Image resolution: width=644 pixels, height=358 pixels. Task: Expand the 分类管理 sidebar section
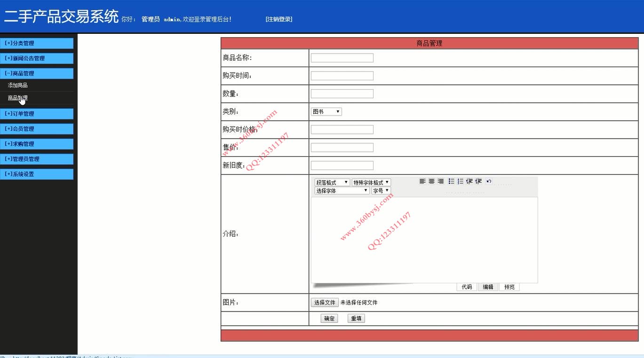37,43
